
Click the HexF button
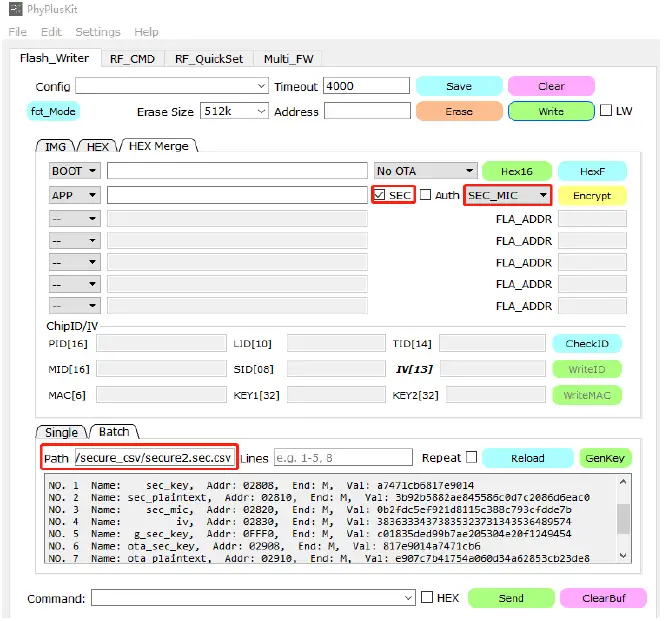pos(592,171)
